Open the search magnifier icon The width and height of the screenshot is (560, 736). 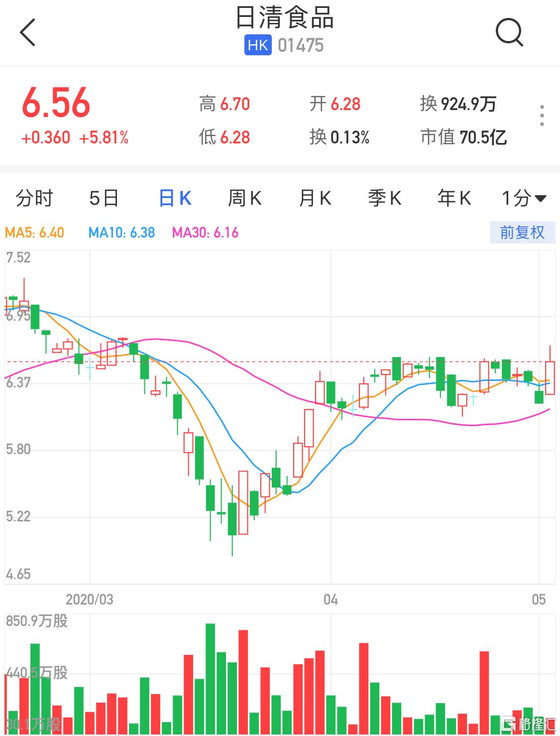point(509,33)
